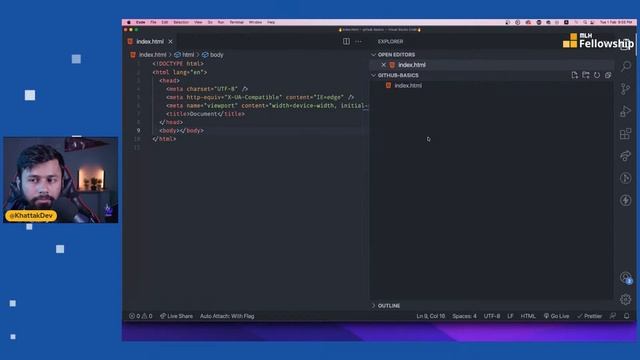Create a new file in GITHUB-BASICS
The image size is (640, 360).
[575, 75]
